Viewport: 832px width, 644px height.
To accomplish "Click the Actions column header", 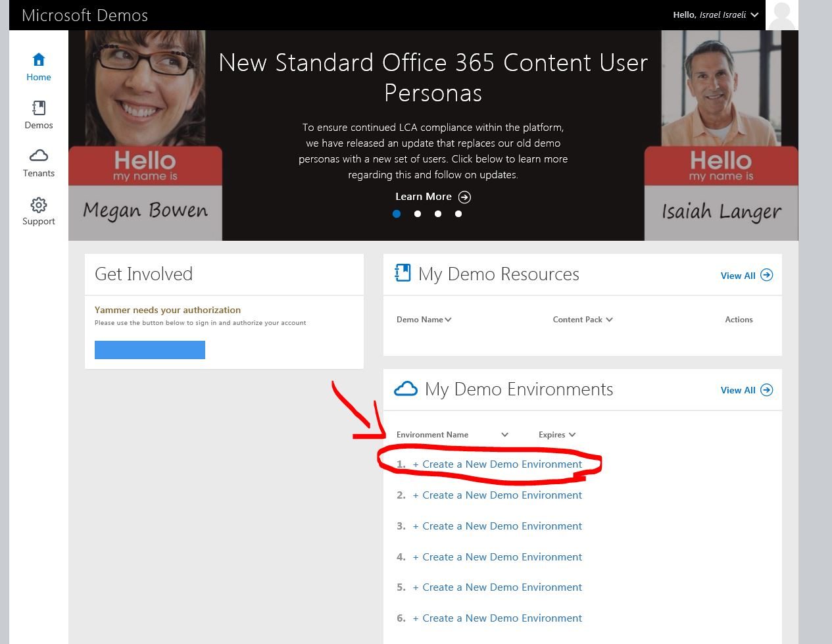I will pyautogui.click(x=739, y=320).
